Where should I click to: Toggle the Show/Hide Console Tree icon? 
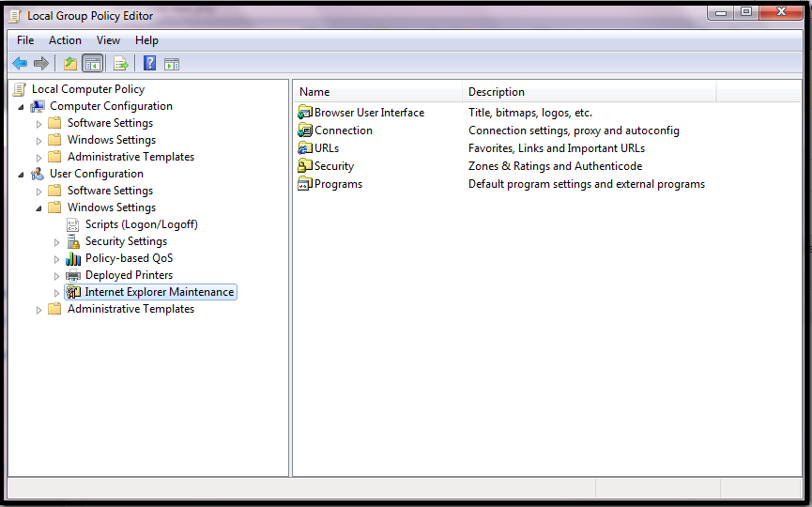(93, 64)
